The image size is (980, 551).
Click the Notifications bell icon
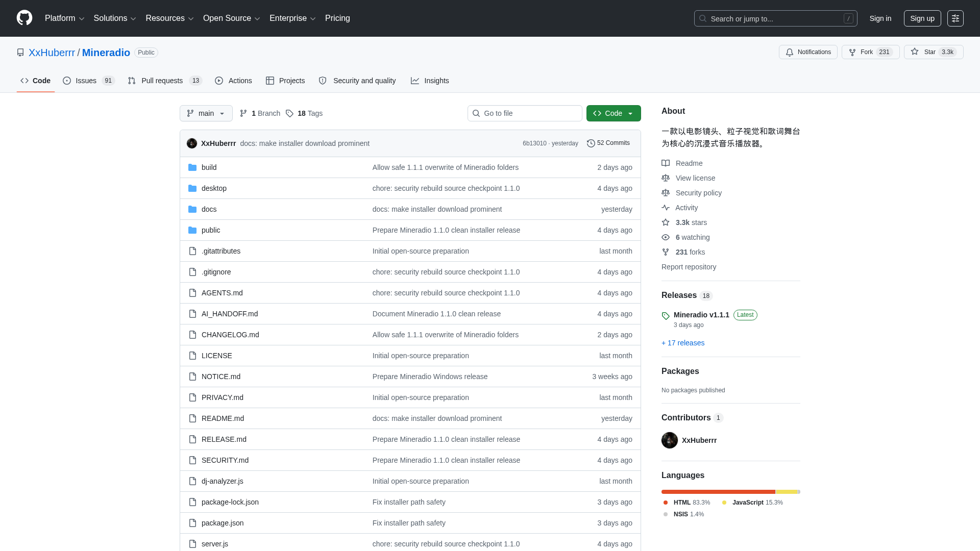[790, 52]
